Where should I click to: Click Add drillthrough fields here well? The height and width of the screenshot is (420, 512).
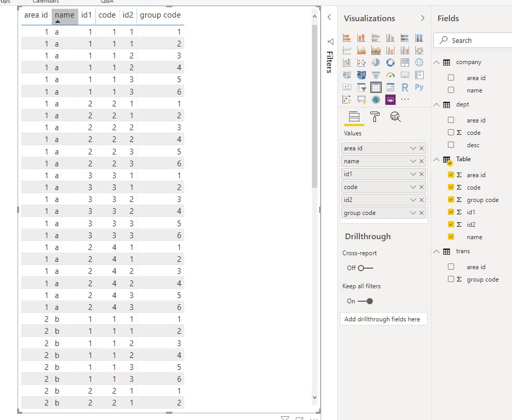point(384,319)
